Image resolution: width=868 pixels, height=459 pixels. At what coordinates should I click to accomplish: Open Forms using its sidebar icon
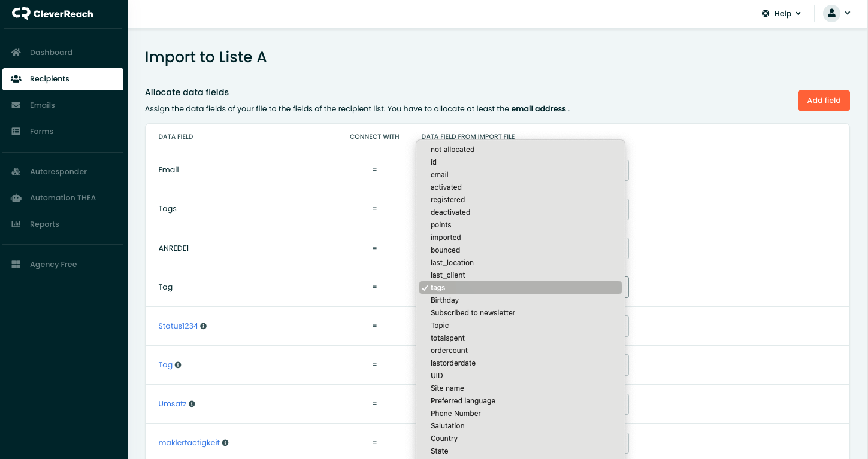tap(16, 131)
